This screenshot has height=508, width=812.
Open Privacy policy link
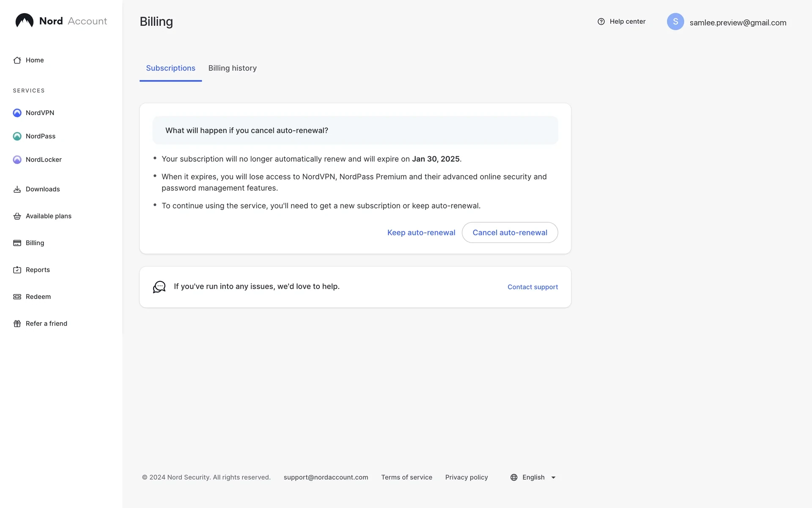pyautogui.click(x=466, y=478)
